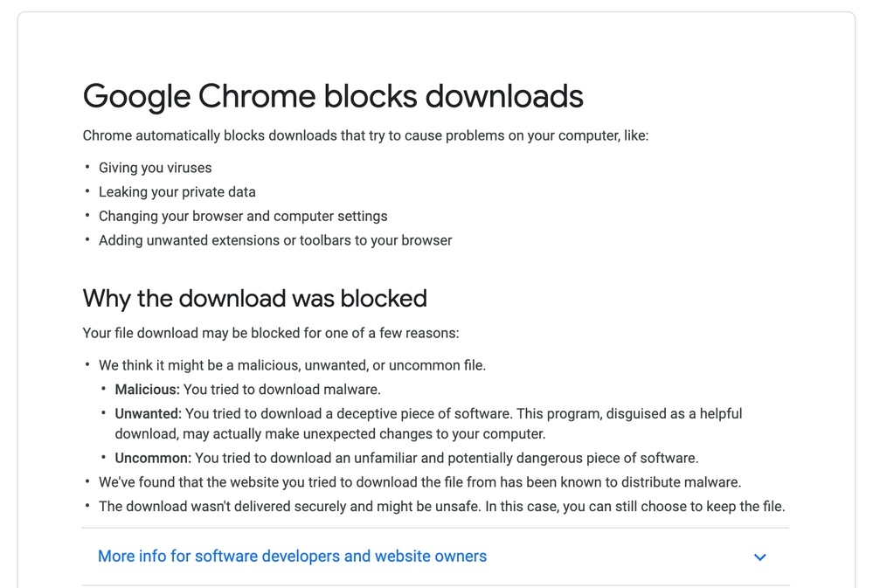Click the website known to distribute malware bullet

click(x=419, y=482)
